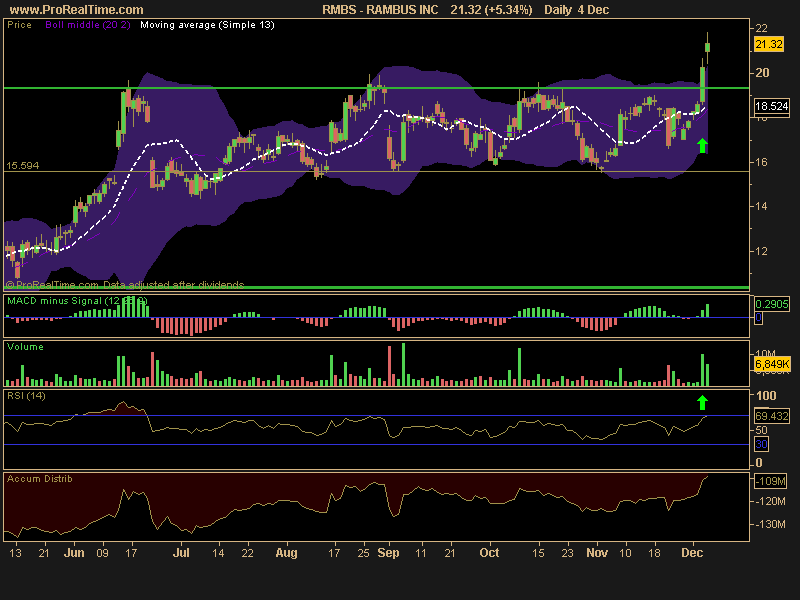Click the -109M accumulation value tag
Viewport: 800px width, 600px height.
771,481
